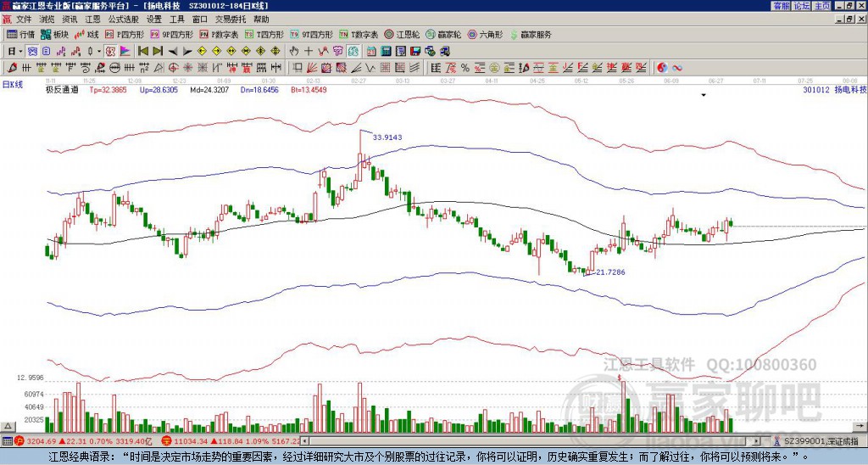Open the 交易委托 menu

231,20
